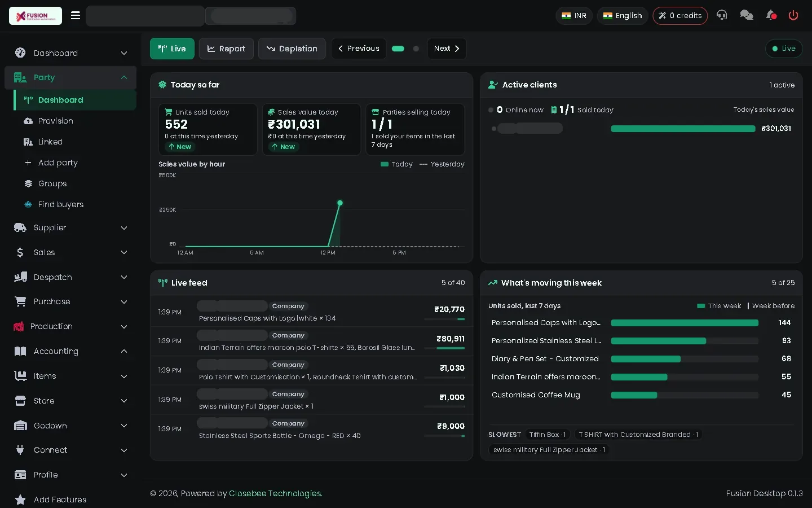Expand the Items menu chevron
812x508 pixels.
124,376
